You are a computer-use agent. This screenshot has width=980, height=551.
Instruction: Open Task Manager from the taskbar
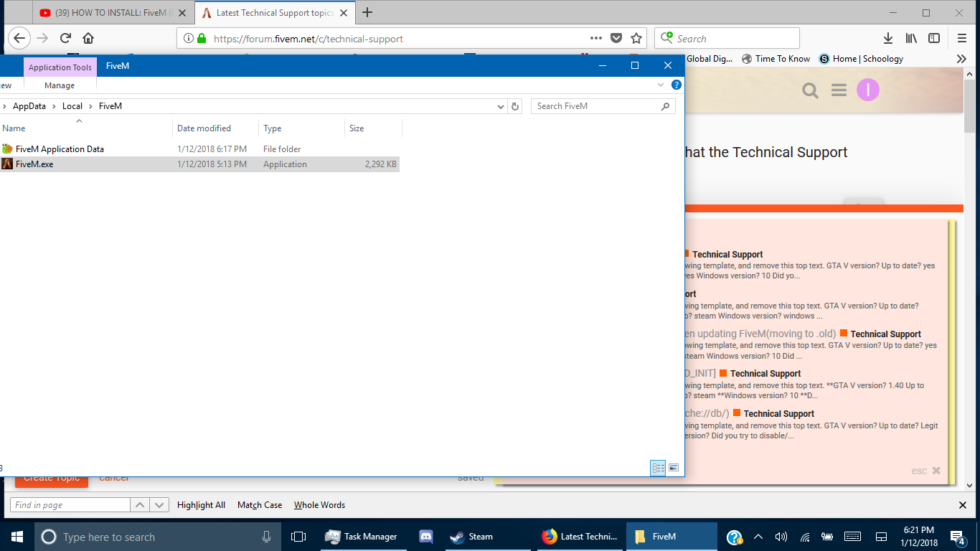pos(362,537)
